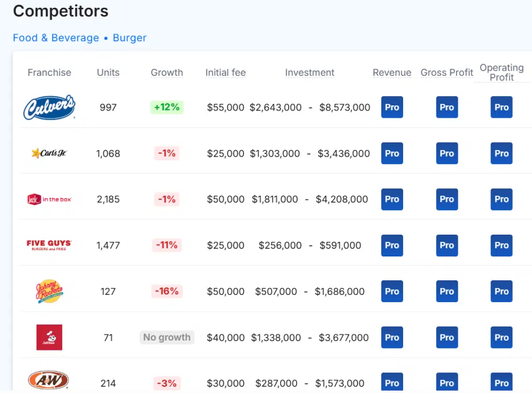The height and width of the screenshot is (393, 532).
Task: Select the red Jollibee logo
Action: click(49, 337)
